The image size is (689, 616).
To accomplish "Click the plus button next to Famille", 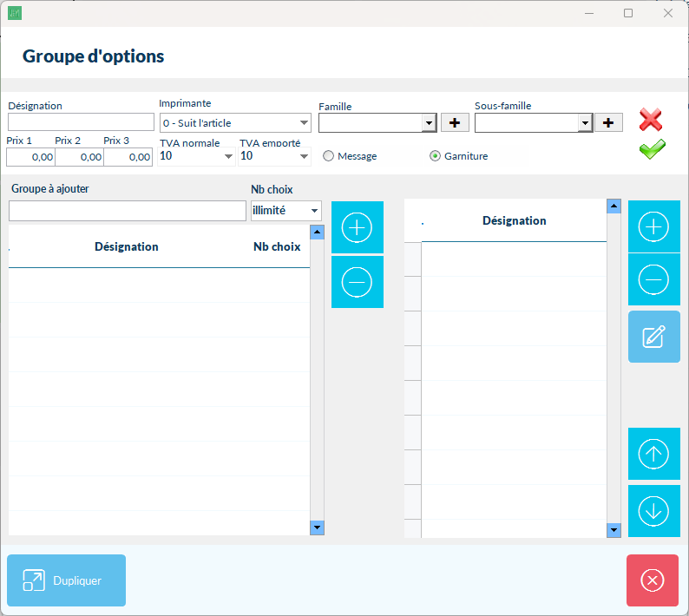I will [455, 122].
